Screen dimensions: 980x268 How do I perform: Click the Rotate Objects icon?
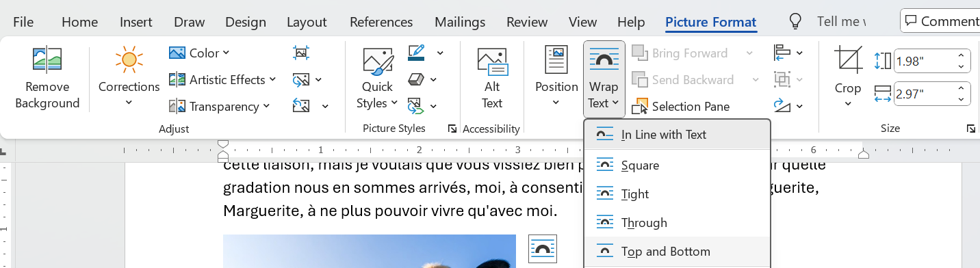782,106
